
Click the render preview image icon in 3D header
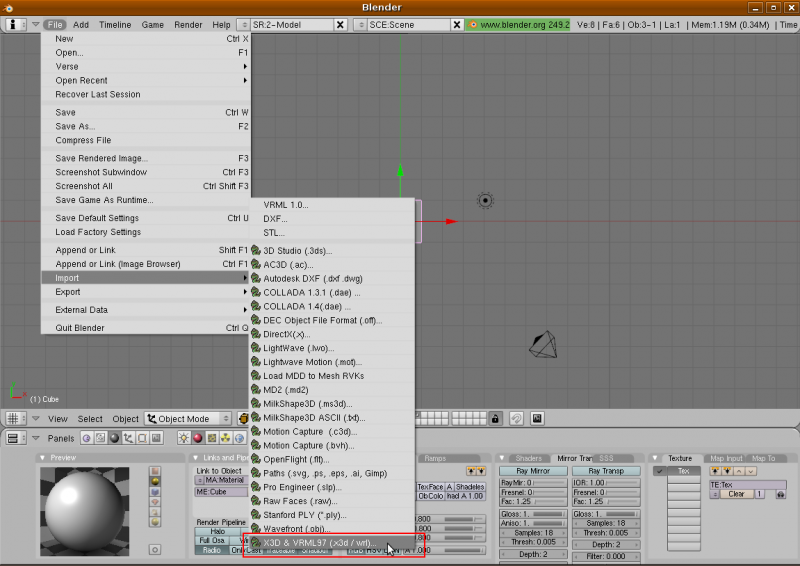[537, 418]
